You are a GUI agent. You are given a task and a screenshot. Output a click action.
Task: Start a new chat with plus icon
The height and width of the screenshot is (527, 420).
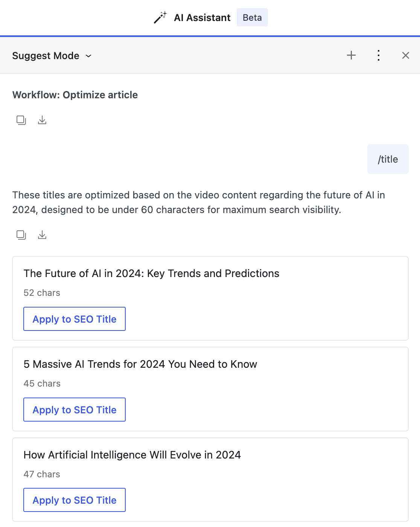(x=351, y=55)
